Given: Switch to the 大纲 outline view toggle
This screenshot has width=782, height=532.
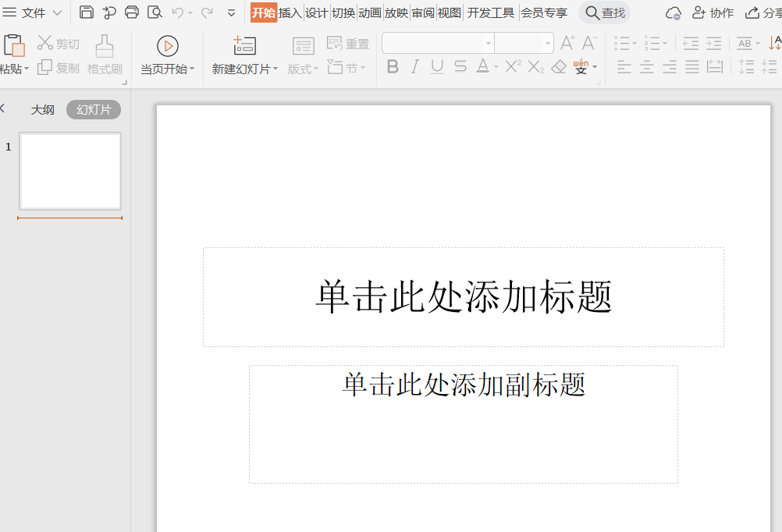Looking at the screenshot, I should point(43,109).
